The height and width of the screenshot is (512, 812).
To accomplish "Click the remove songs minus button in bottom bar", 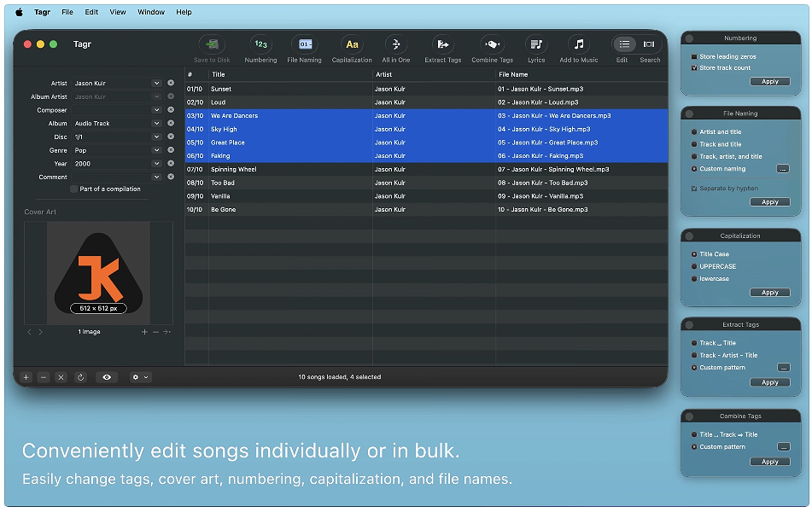I will (44, 377).
